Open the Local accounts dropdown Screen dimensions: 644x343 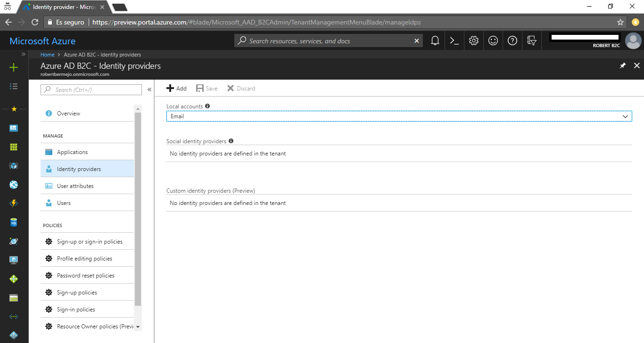626,116
